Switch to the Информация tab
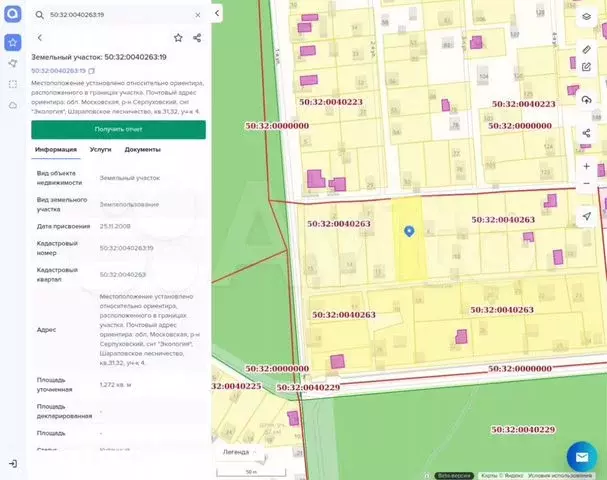The width and height of the screenshot is (607, 480). pyautogui.click(x=56, y=149)
